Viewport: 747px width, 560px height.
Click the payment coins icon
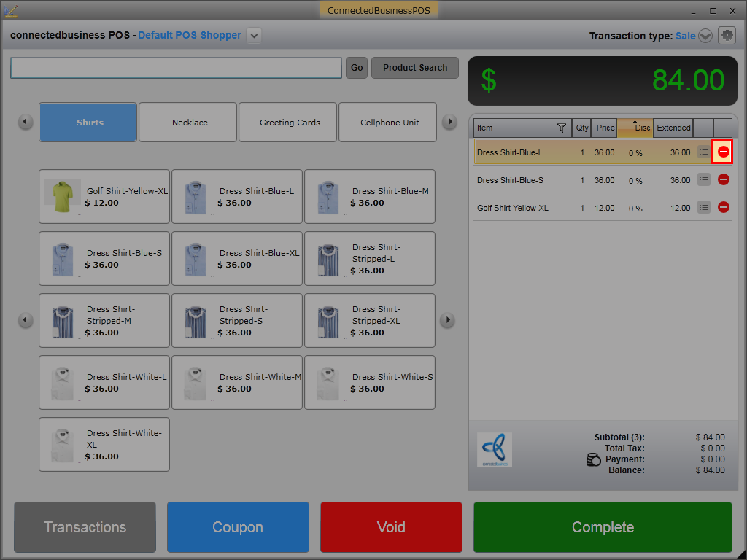click(x=594, y=459)
